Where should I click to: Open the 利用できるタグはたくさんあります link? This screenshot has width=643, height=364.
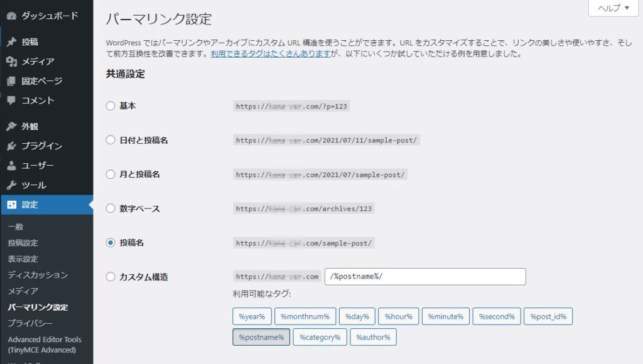click(x=271, y=54)
